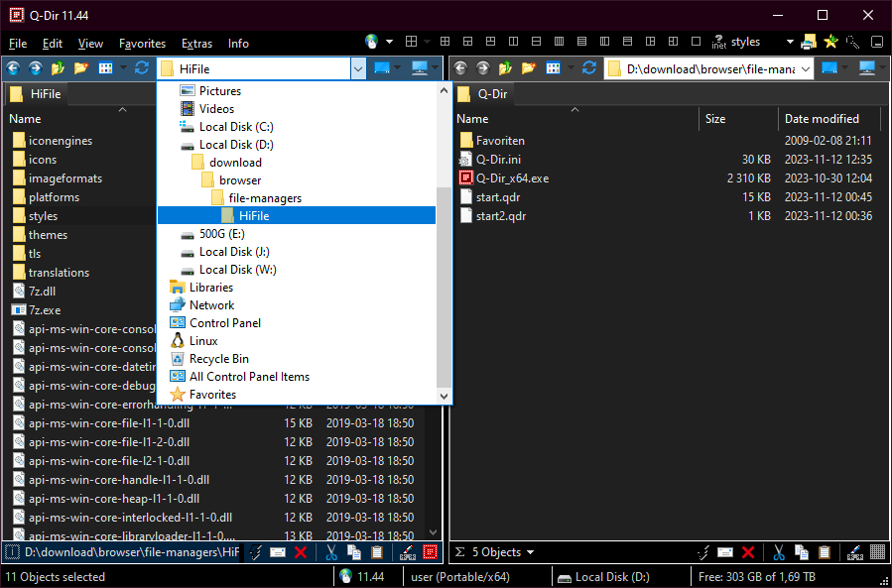The height and width of the screenshot is (588, 892).
Task: Click the print icon in top toolbar
Action: click(809, 42)
